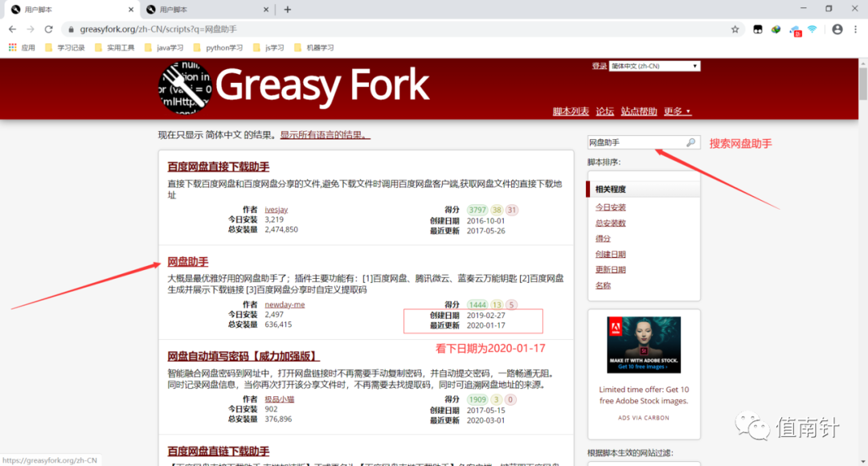Click the green 1909 score badge
This screenshot has width=868, height=466.
(x=477, y=399)
